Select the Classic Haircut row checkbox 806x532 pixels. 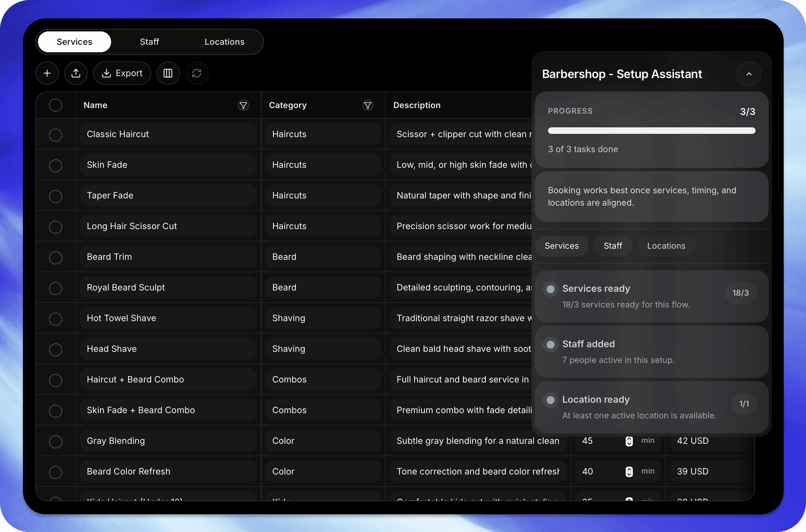pos(55,135)
